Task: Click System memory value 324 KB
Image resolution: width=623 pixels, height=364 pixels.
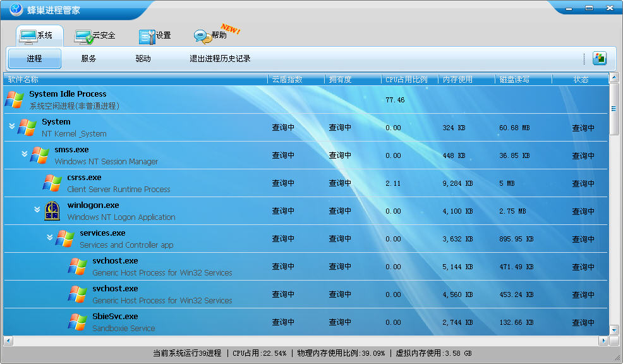Action: [454, 128]
